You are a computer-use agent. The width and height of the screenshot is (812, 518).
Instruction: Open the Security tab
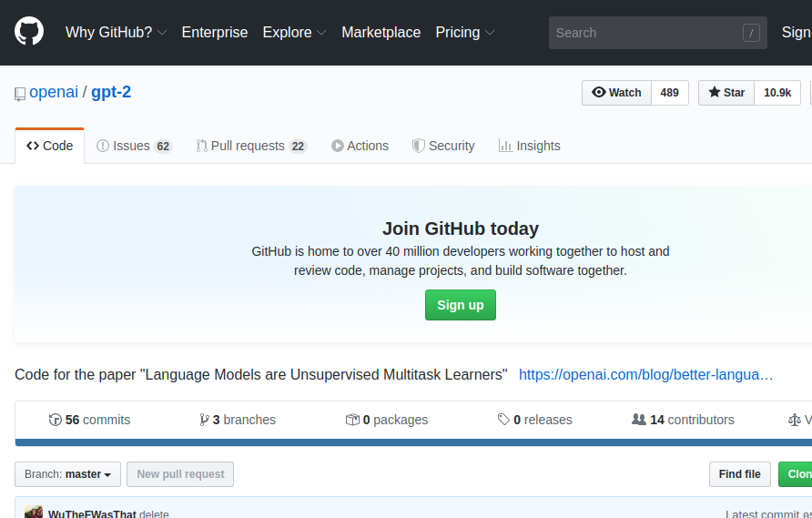(x=443, y=146)
